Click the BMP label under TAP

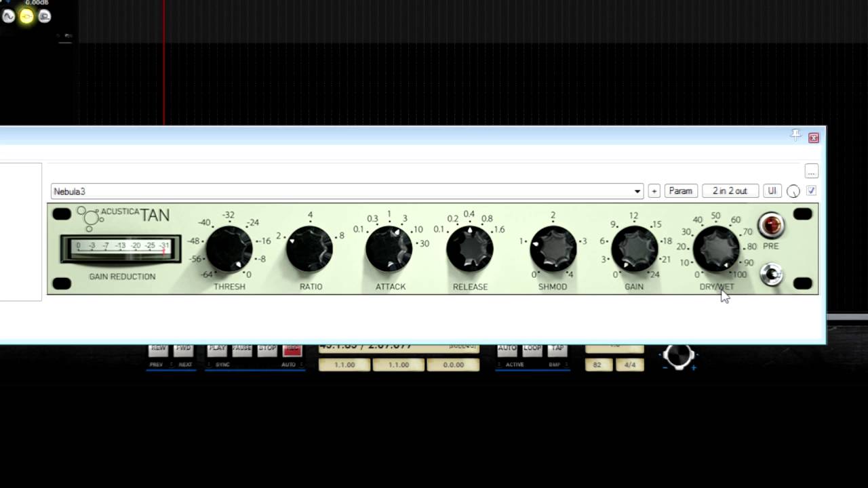coord(555,365)
